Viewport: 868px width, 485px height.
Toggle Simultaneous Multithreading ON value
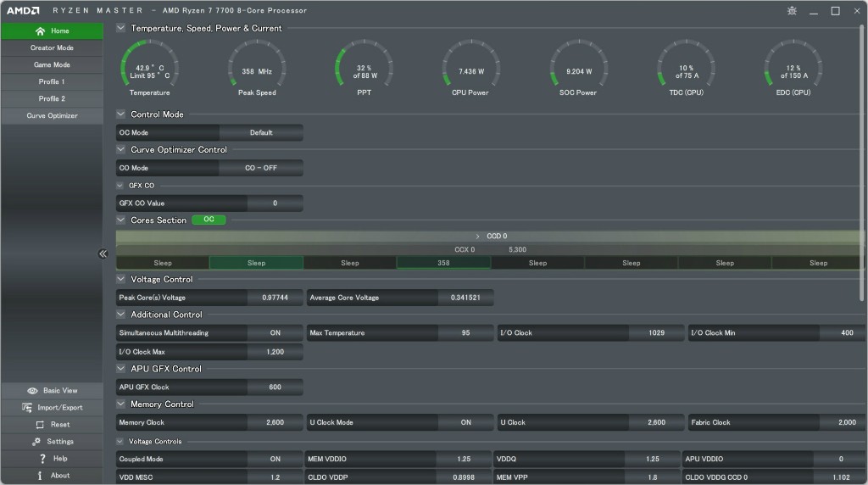click(275, 333)
